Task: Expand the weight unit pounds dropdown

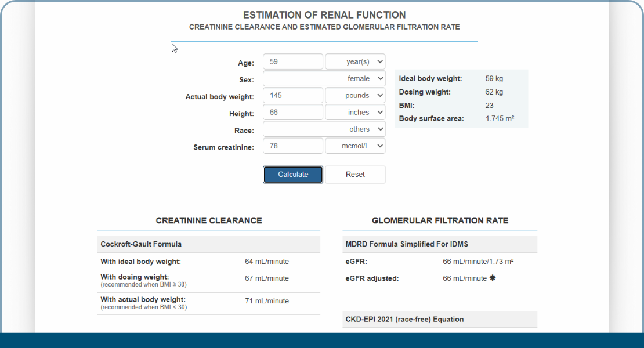Action: coord(355,95)
